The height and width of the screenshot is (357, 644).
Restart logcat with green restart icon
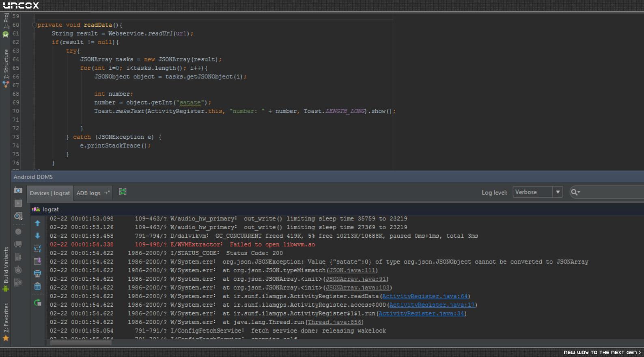pos(37,302)
